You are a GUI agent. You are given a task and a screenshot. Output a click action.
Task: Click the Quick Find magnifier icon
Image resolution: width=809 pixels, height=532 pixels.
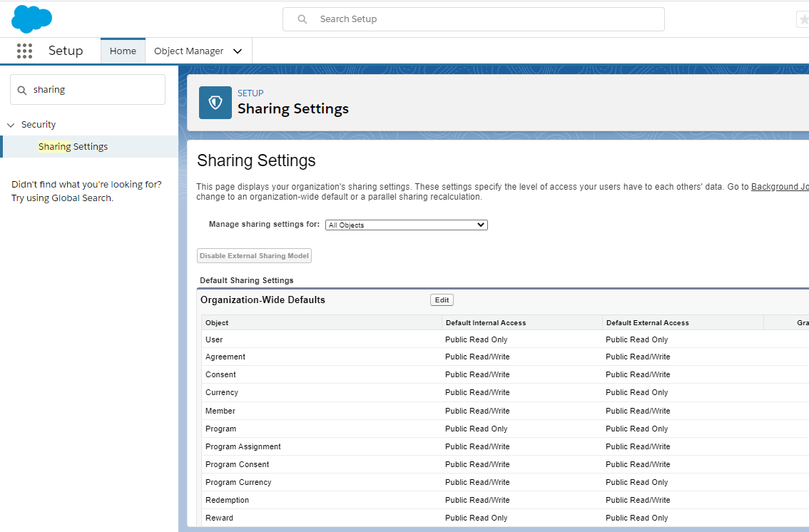[22, 91]
